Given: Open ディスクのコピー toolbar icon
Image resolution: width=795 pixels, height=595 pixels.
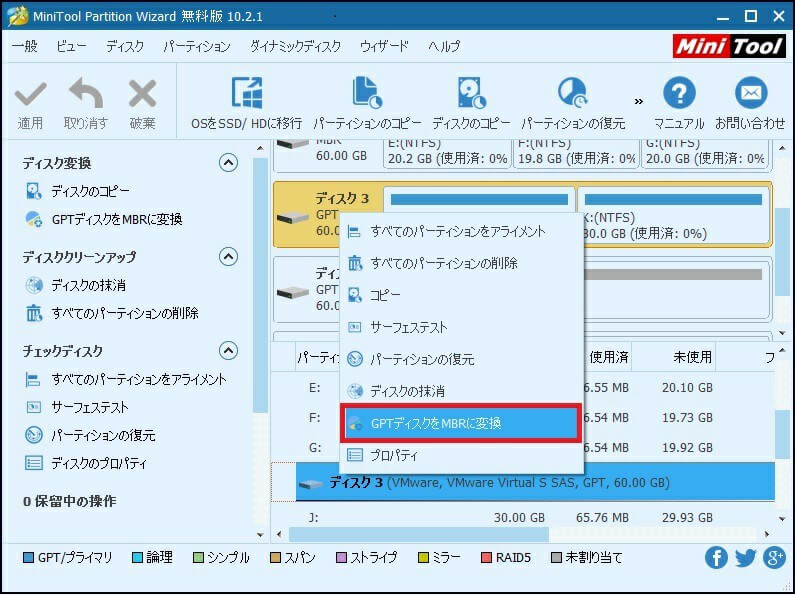Looking at the screenshot, I should coord(471,93).
